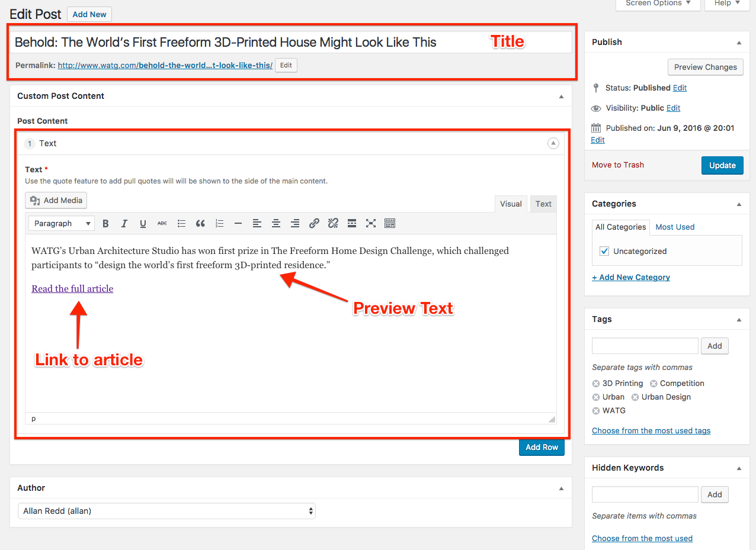The width and height of the screenshot is (756, 550).
Task: Click the bulleted list icon
Action: click(x=181, y=223)
